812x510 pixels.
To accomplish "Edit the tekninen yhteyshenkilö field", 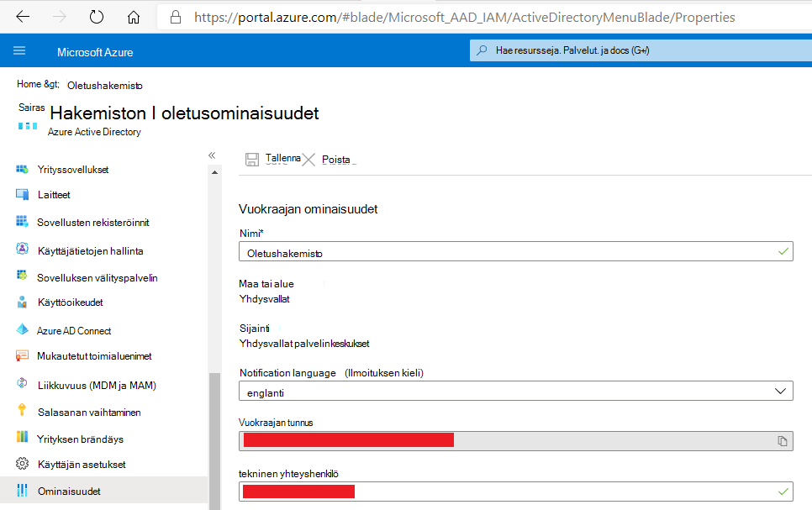I will coord(516,492).
